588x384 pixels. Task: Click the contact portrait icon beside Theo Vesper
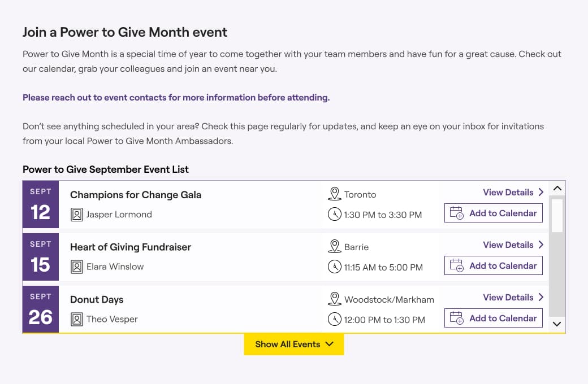[77, 320]
